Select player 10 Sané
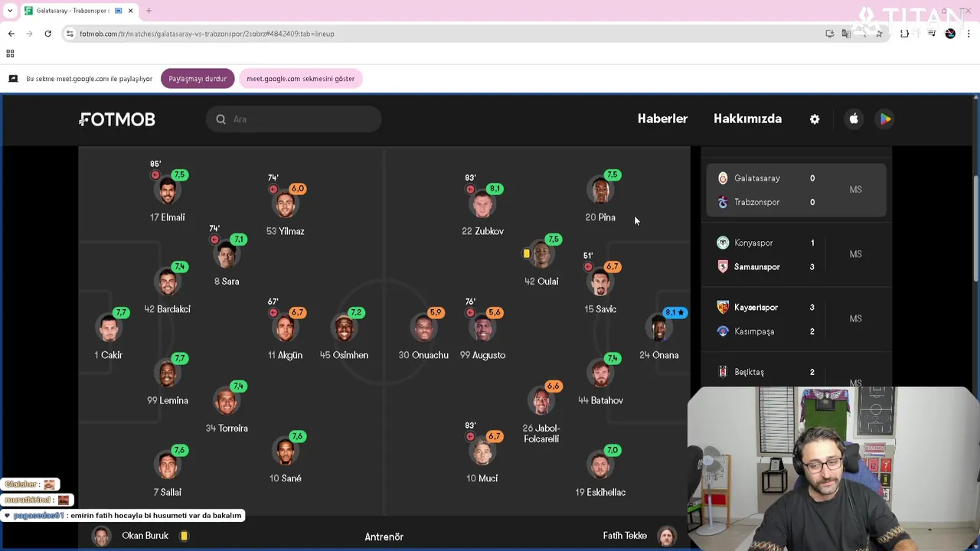The height and width of the screenshot is (551, 980). point(286,457)
